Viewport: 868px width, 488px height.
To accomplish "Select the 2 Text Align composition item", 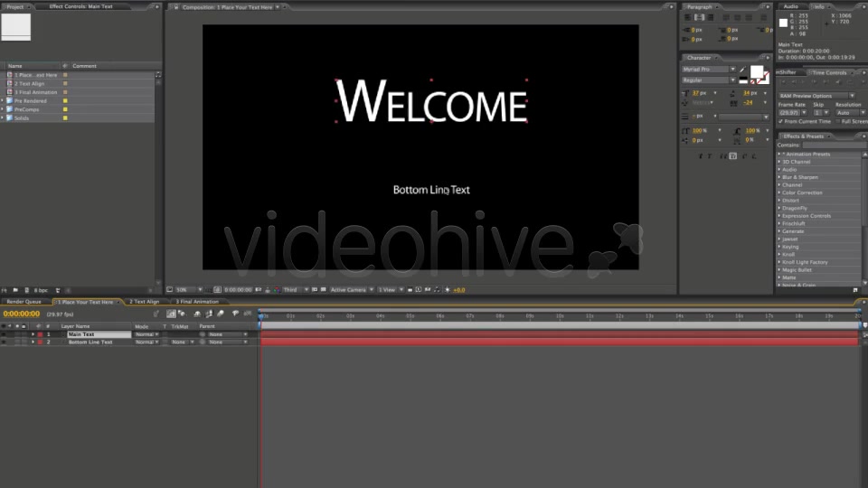I will [29, 83].
